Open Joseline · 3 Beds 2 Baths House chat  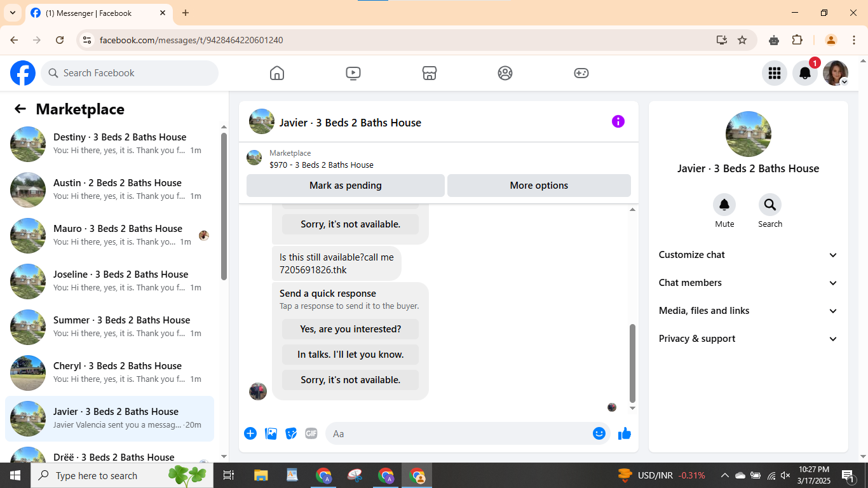109,281
